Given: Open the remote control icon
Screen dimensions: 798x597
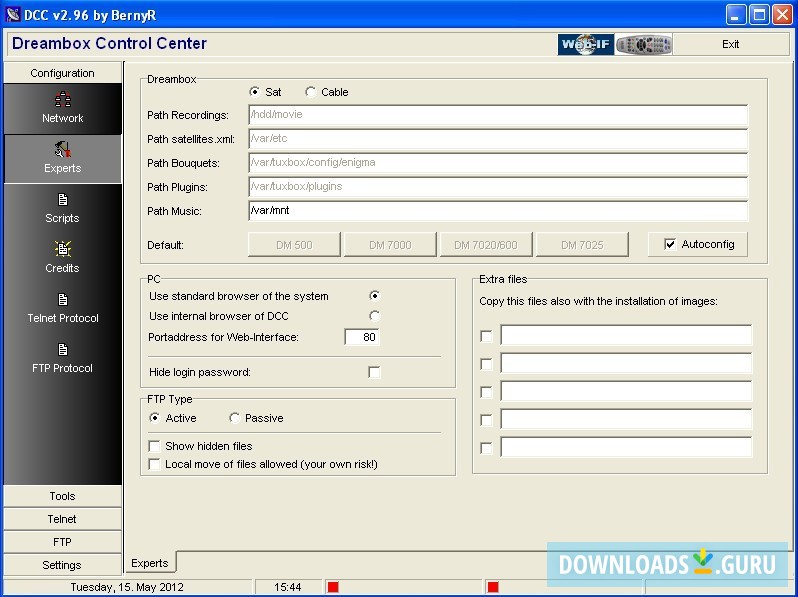Looking at the screenshot, I should click(643, 44).
